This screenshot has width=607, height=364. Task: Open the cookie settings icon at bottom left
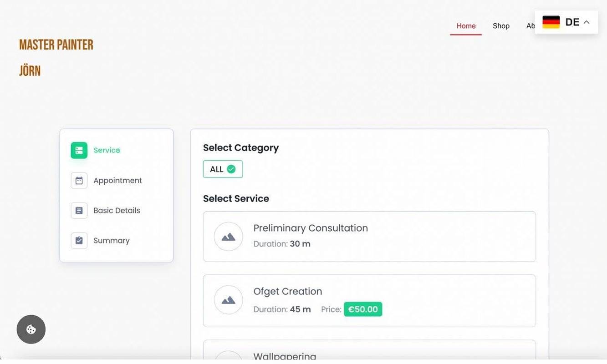point(31,329)
